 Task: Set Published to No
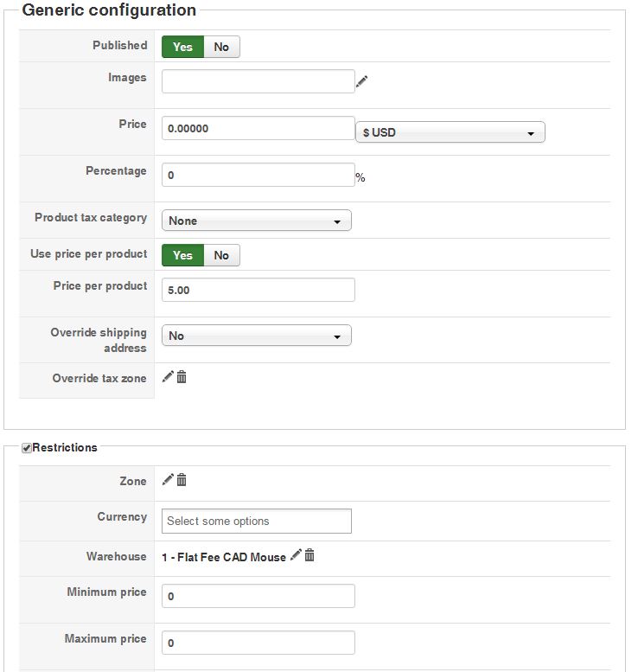(221, 47)
